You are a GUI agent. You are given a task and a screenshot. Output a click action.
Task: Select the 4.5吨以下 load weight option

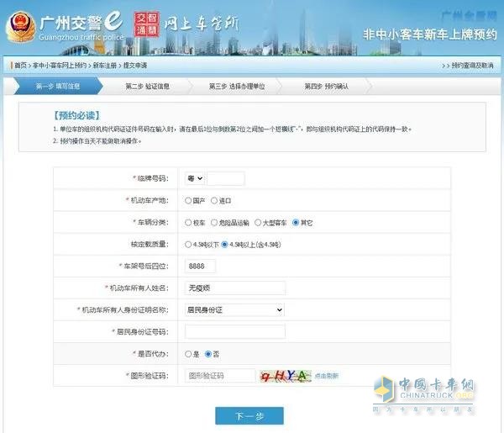pyautogui.click(x=188, y=245)
